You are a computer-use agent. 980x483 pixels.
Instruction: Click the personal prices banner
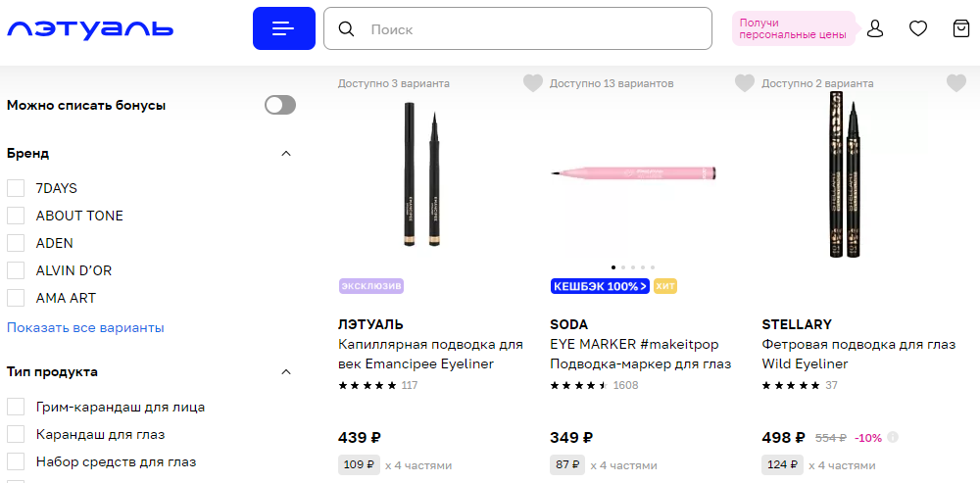(x=793, y=28)
